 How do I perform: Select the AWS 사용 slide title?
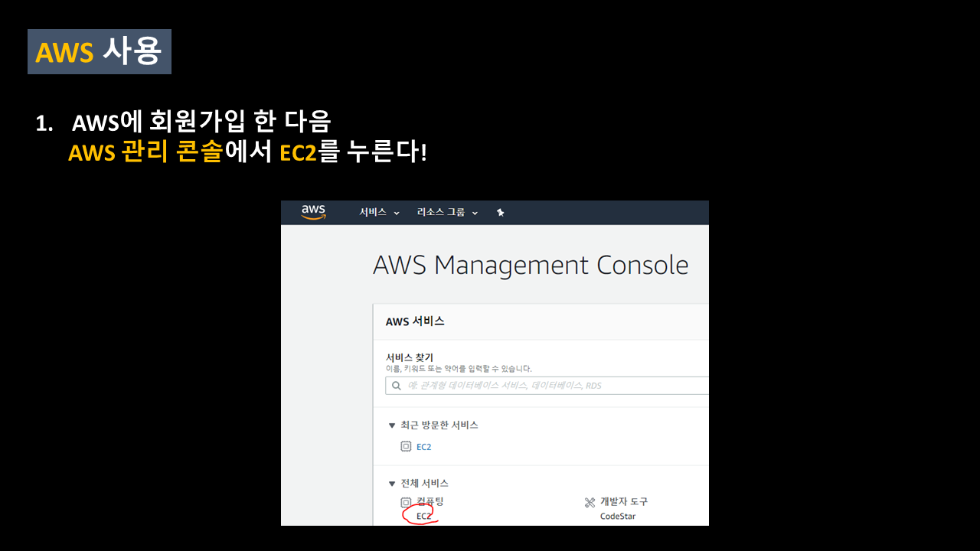[100, 52]
